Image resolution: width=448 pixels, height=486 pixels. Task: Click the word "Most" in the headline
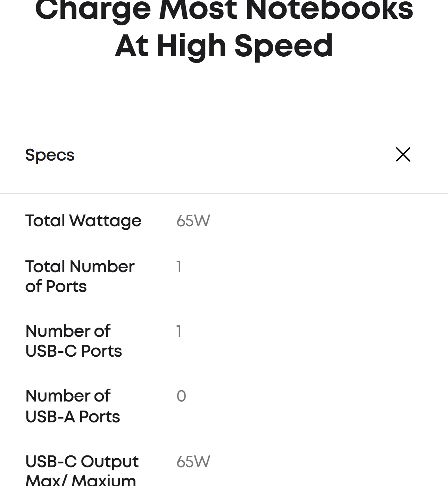click(198, 10)
